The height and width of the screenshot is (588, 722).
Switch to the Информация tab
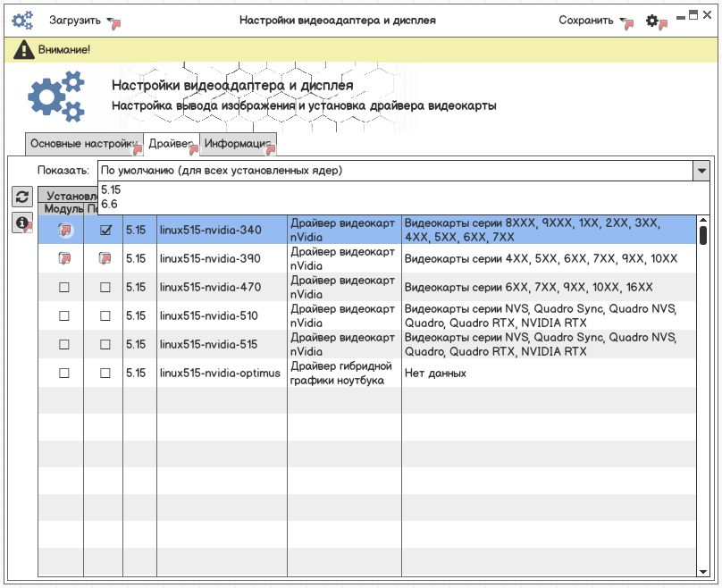237,144
